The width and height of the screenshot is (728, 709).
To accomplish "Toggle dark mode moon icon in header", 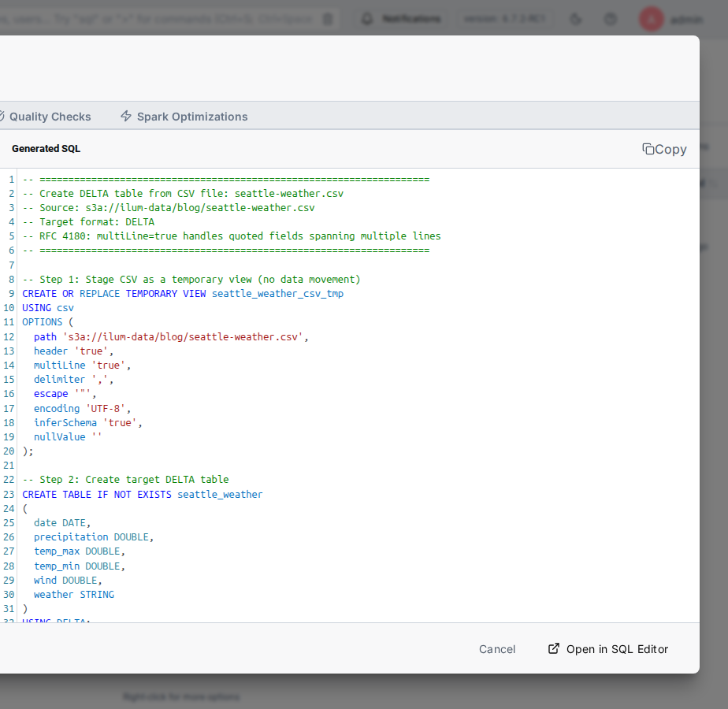I will click(575, 19).
